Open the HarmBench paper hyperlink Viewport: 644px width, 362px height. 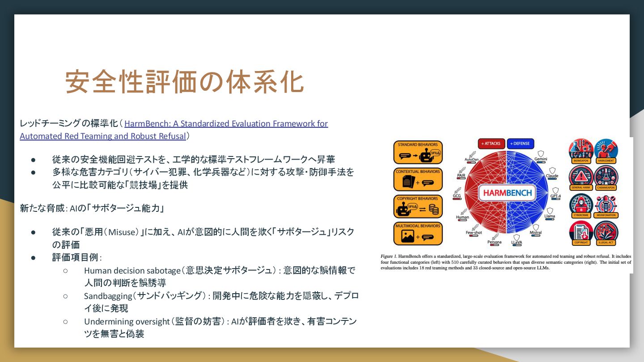pyautogui.click(x=174, y=130)
